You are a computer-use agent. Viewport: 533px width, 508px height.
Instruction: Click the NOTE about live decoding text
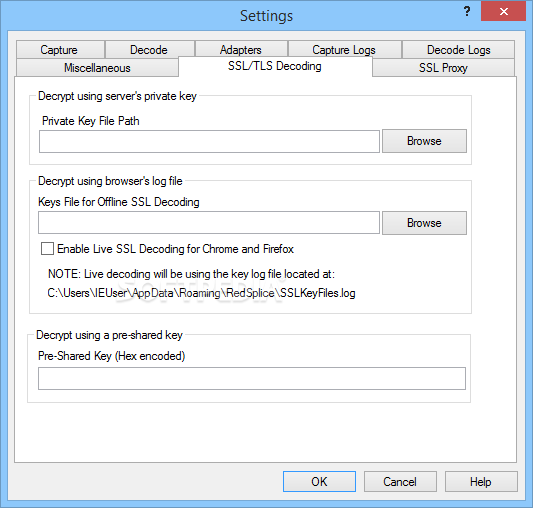click(191, 274)
